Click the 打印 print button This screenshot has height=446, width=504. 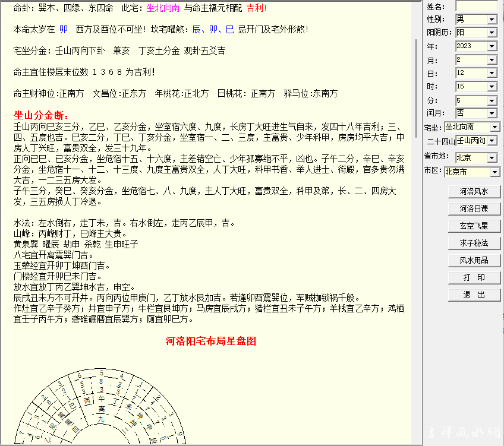point(474,277)
